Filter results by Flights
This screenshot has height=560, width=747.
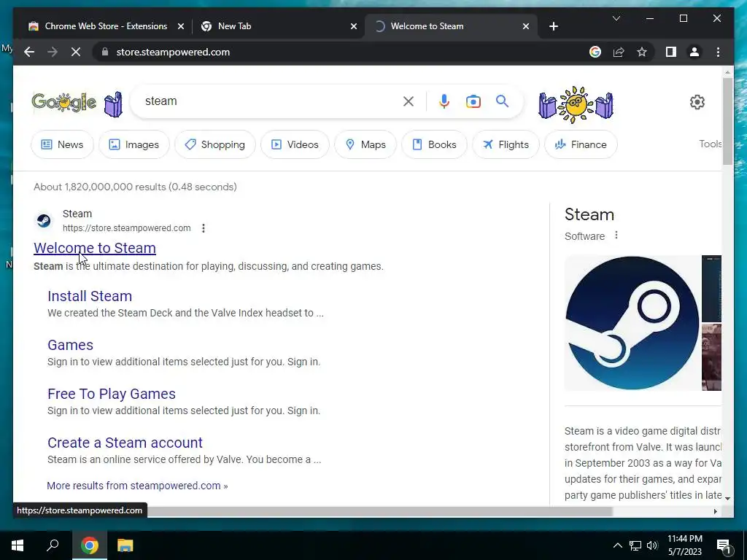506,144
